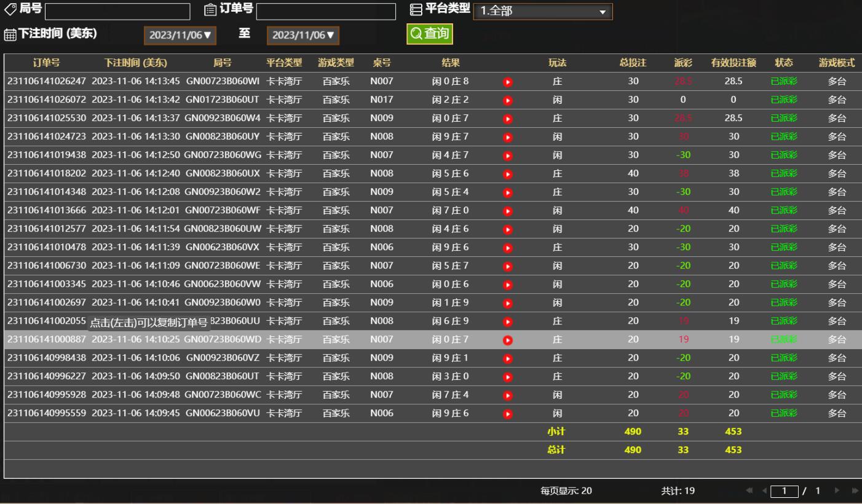This screenshot has height=504, width=862.
Task: Open the end date picker
Action: [x=303, y=36]
